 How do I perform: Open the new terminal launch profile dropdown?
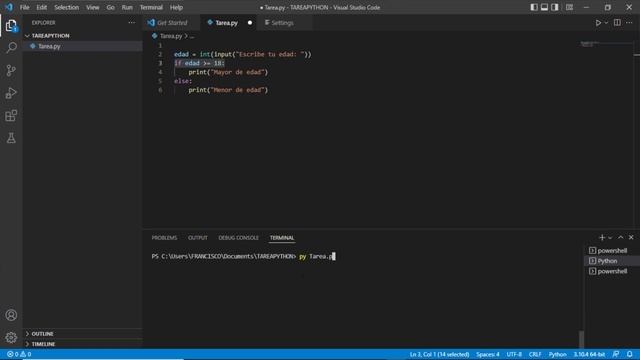610,238
